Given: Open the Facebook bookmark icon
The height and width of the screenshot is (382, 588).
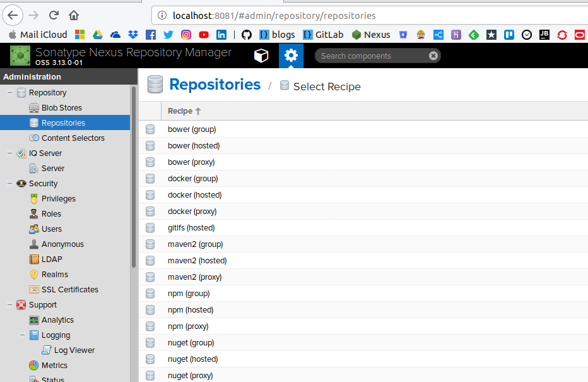Looking at the screenshot, I should coord(151,35).
